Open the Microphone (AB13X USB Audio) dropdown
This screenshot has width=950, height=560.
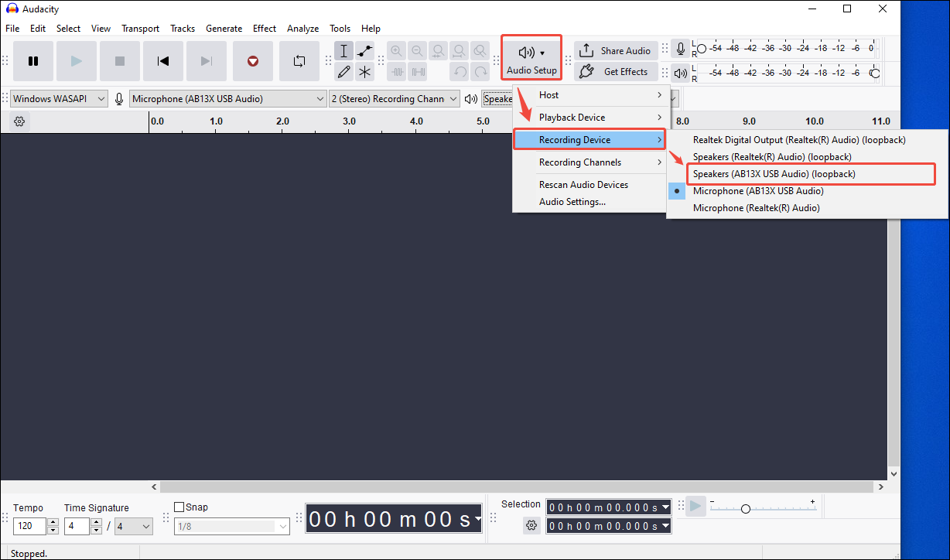228,99
